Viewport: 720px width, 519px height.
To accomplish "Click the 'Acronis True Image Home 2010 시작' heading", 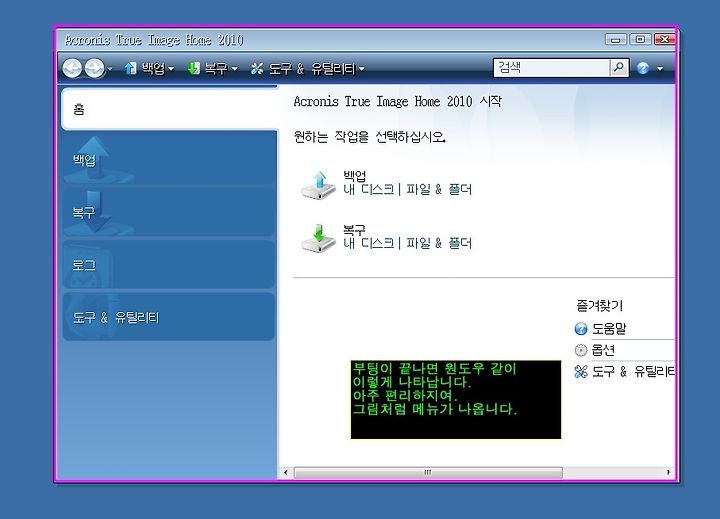I will coord(398,101).
